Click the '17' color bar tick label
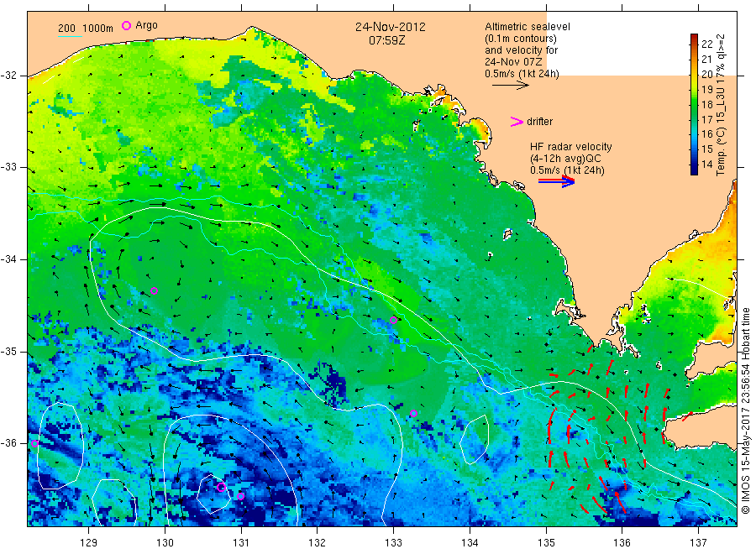The height and width of the screenshot is (554, 756). [x=706, y=119]
